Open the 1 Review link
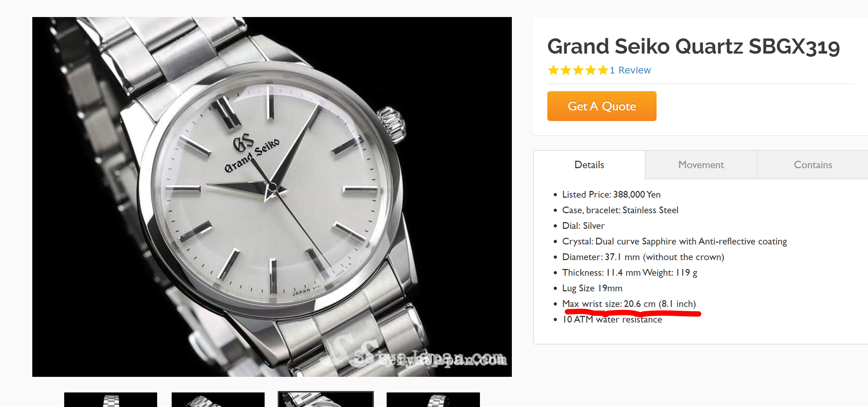The height and width of the screenshot is (407, 868). pos(630,70)
